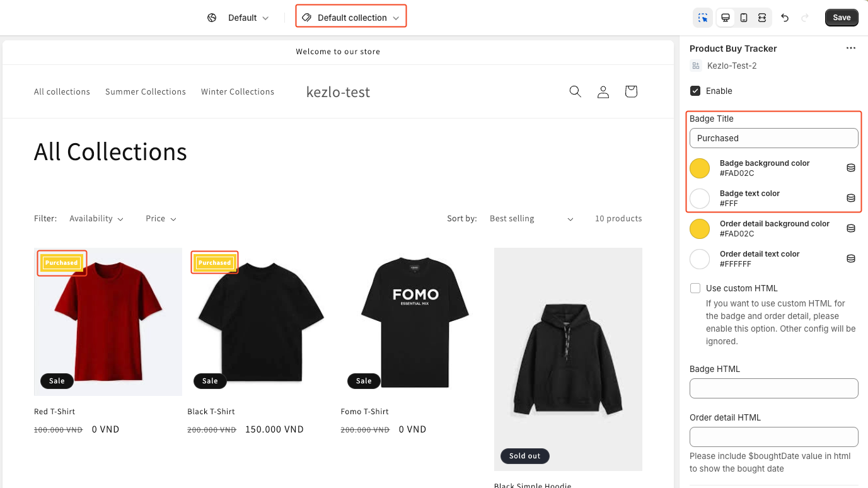This screenshot has width=868, height=488.
Task: Connect dynamic source for badge background color
Action: pos(851,167)
